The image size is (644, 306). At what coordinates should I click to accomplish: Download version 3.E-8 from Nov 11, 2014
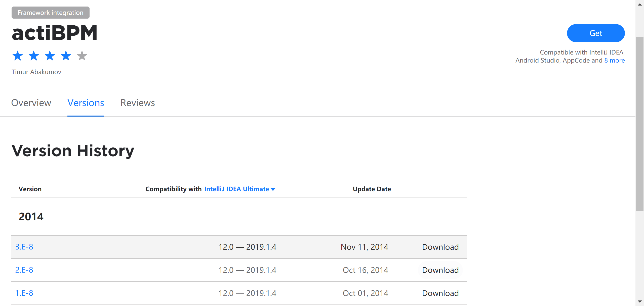pos(440,247)
